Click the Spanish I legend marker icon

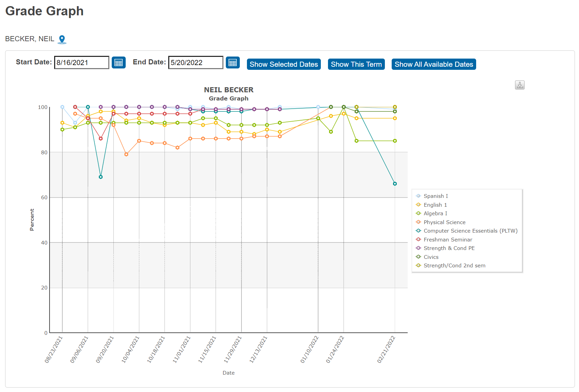pyautogui.click(x=418, y=196)
